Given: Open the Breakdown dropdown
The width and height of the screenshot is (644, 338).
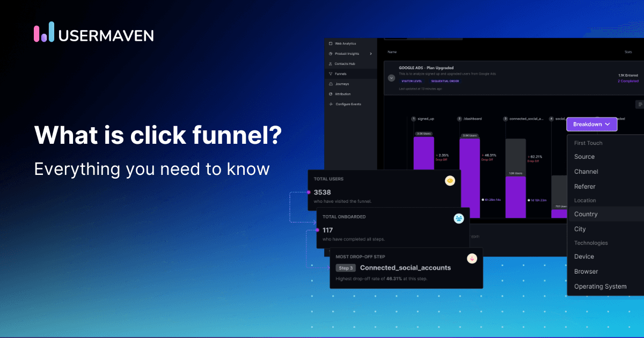Looking at the screenshot, I should point(591,124).
